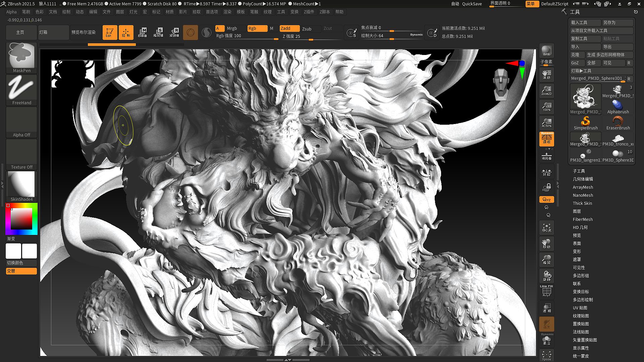
Task: Select the SimpleBrush tool icon
Action: (586, 123)
